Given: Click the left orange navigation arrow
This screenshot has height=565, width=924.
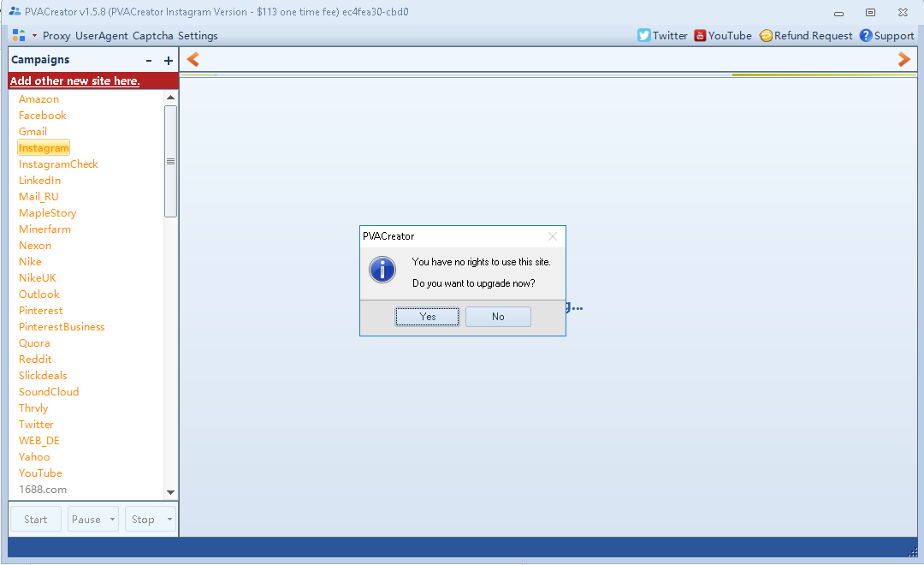Looking at the screenshot, I should point(193,59).
